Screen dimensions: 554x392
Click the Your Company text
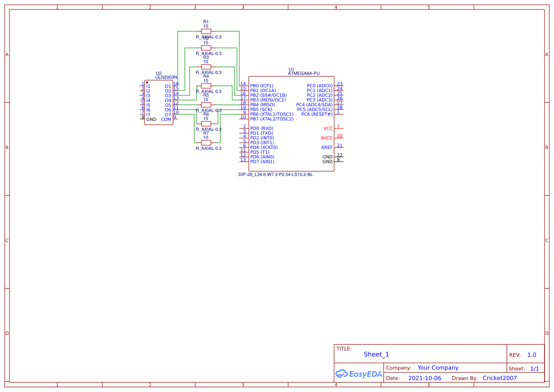(x=437, y=367)
